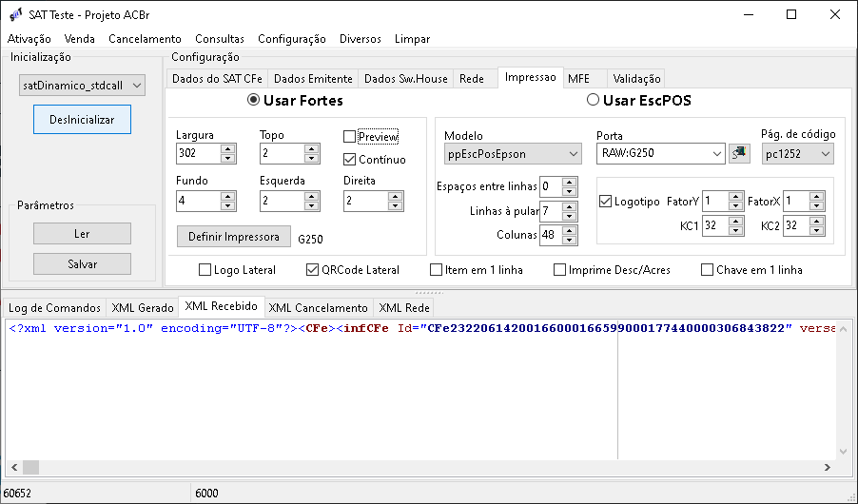Increase the Topo spinner value
The image size is (858, 504).
pyautogui.click(x=311, y=149)
